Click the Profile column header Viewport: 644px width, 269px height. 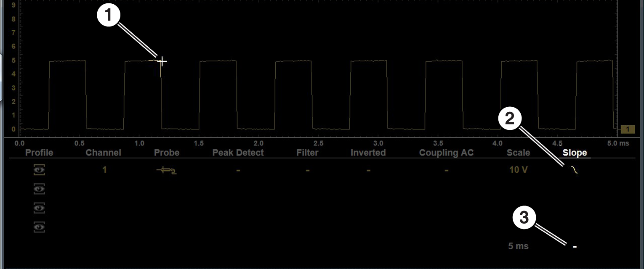pos(39,153)
